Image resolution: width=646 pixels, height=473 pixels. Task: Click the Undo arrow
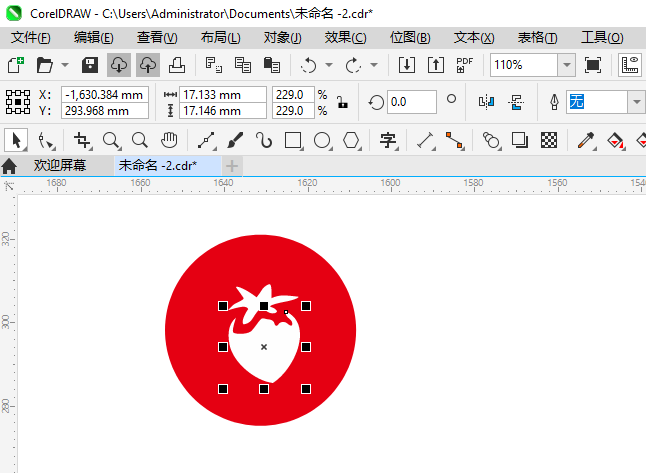coord(309,65)
